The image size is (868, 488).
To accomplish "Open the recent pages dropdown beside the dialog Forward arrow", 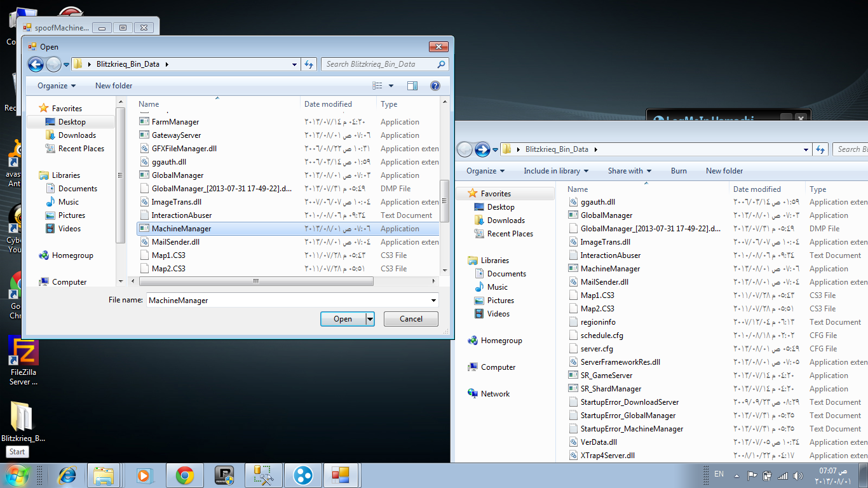I will point(66,65).
